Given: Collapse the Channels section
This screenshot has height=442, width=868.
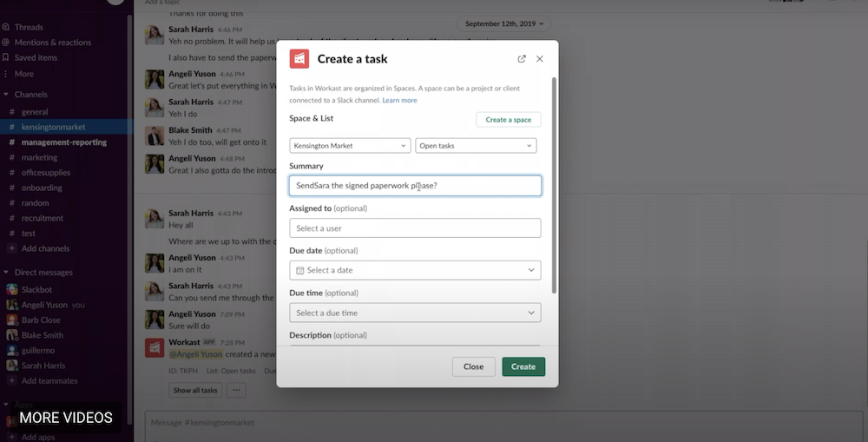Looking at the screenshot, I should click(x=6, y=95).
